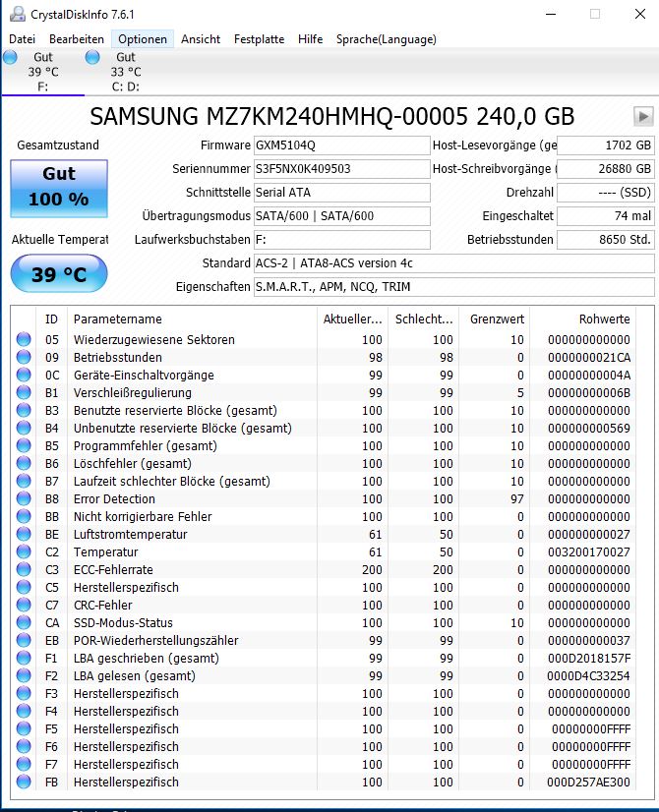
Task: Click status icon for FB Herstellerspezifisch row
Action: coord(24,782)
